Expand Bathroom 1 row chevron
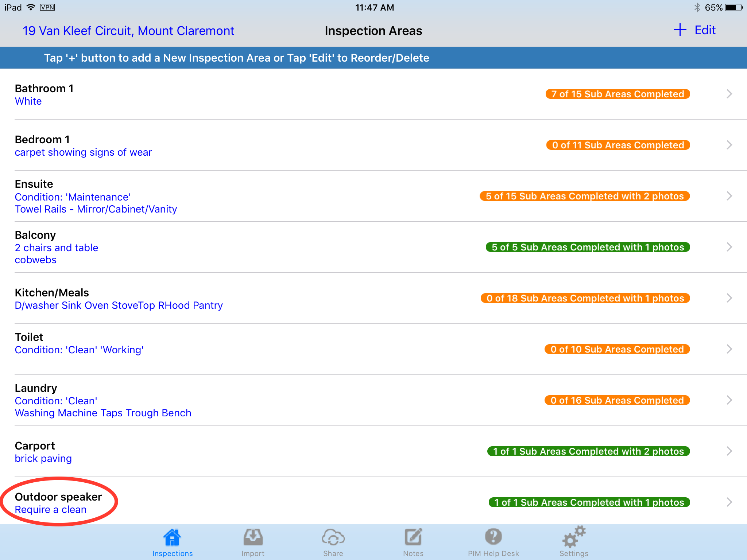 (729, 94)
